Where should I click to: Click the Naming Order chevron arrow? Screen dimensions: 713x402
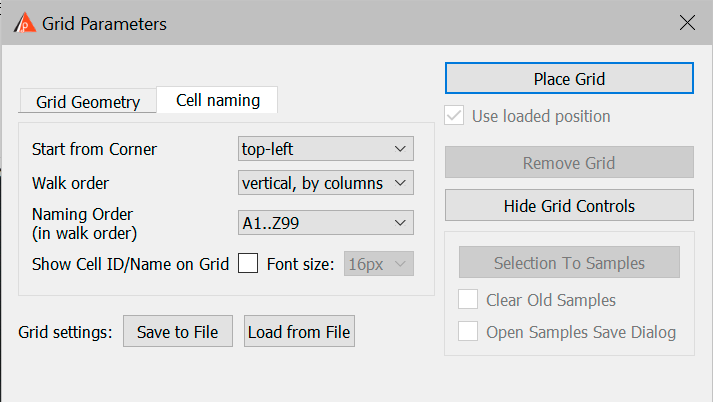click(400, 223)
